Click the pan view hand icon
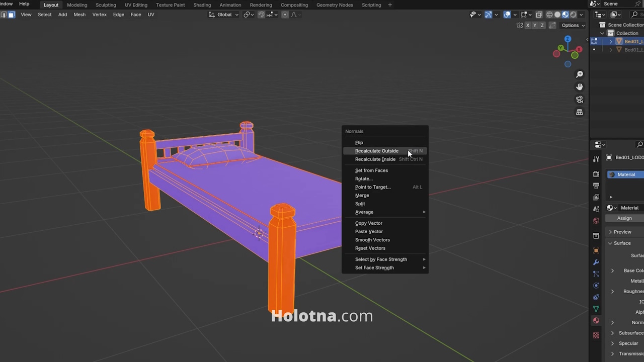Viewport: 644px width, 362px height. (580, 87)
